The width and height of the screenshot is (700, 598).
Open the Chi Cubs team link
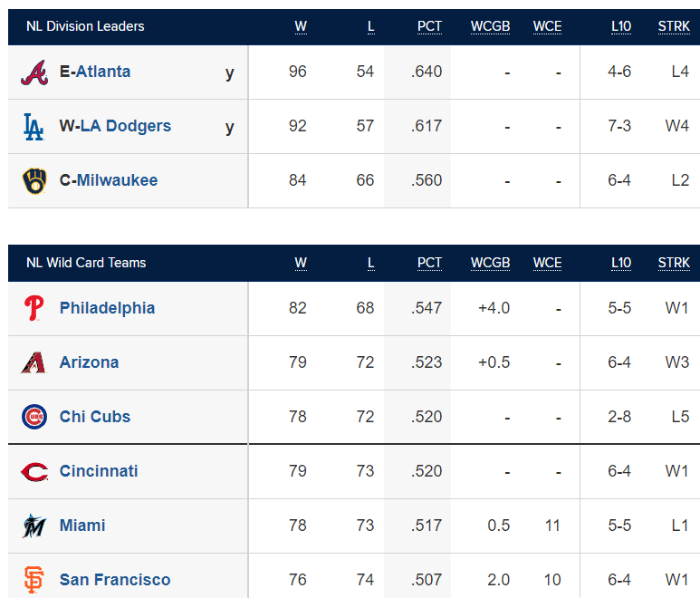click(x=95, y=417)
